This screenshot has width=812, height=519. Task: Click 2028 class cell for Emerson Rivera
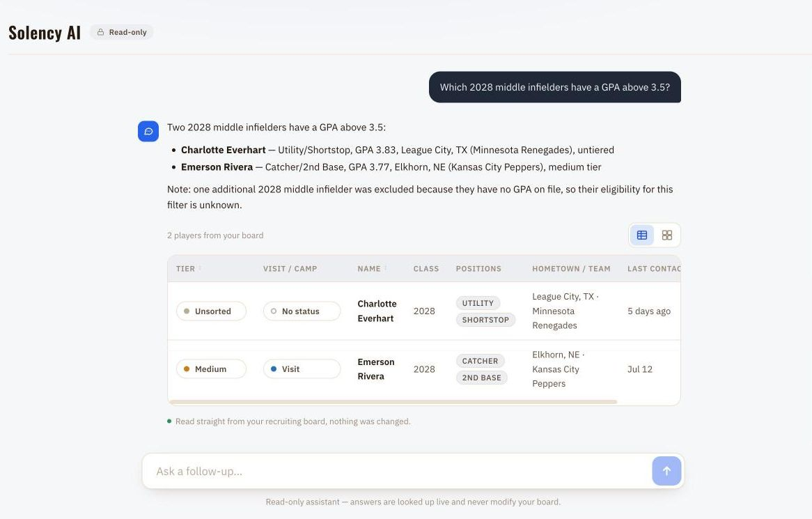click(x=424, y=369)
